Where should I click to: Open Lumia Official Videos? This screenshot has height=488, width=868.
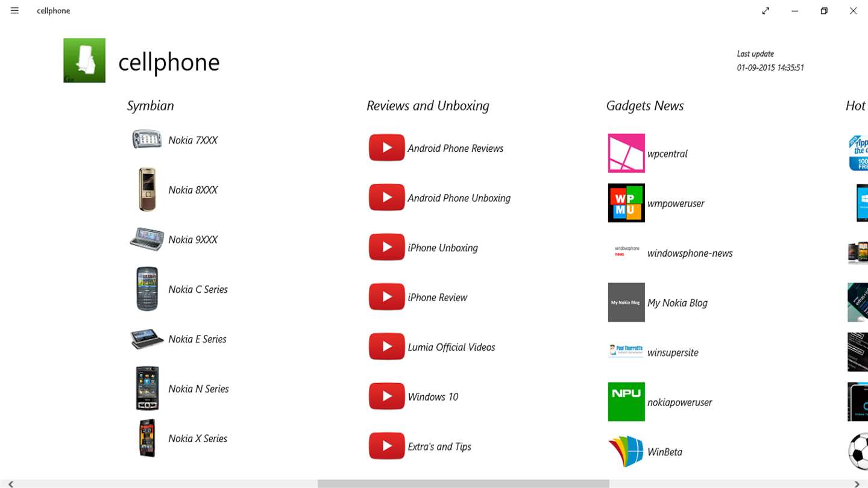point(451,347)
